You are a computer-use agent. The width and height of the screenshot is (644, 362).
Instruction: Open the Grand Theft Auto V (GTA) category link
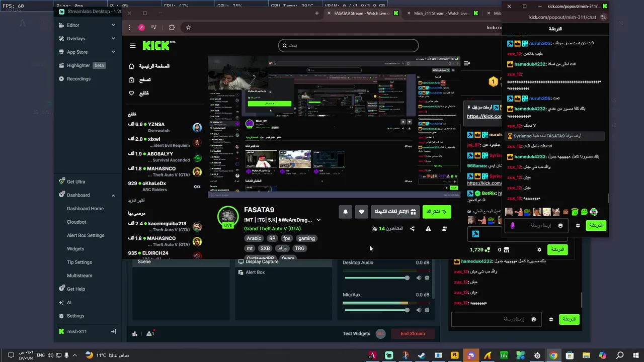[x=272, y=229]
